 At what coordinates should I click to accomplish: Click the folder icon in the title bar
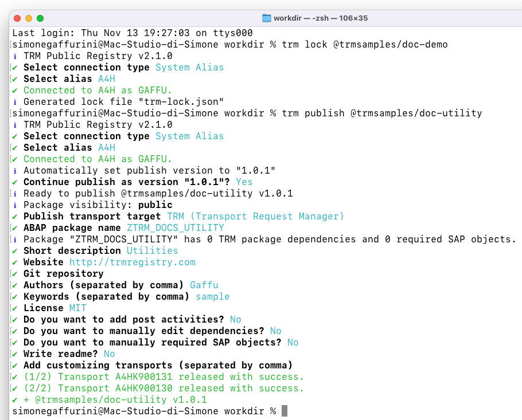click(x=267, y=18)
